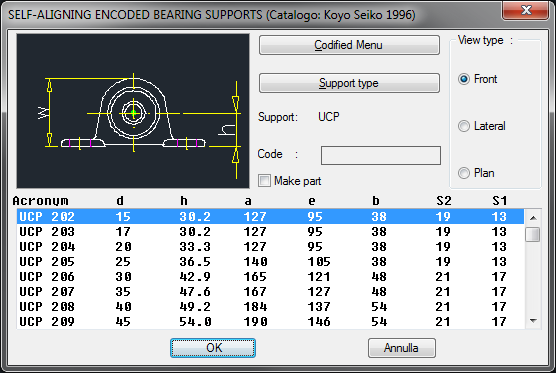Click the list scroll up arrow
This screenshot has height=373, width=556.
coord(533,218)
